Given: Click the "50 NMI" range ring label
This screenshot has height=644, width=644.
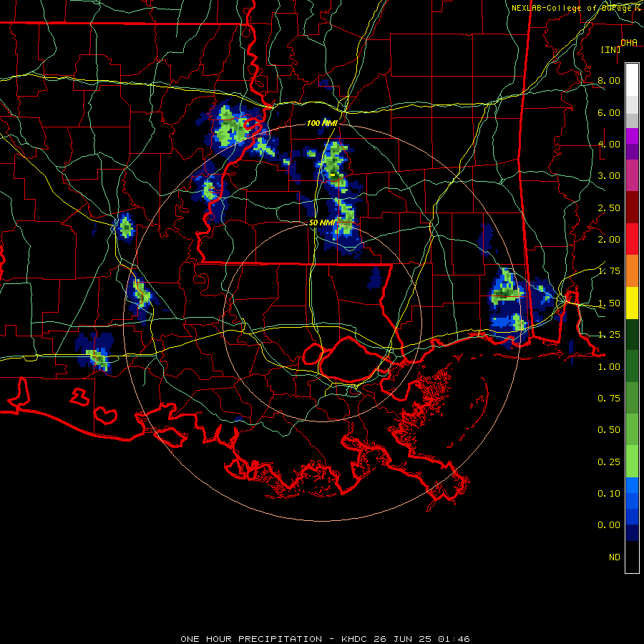Looking at the screenshot, I should pos(322,223).
